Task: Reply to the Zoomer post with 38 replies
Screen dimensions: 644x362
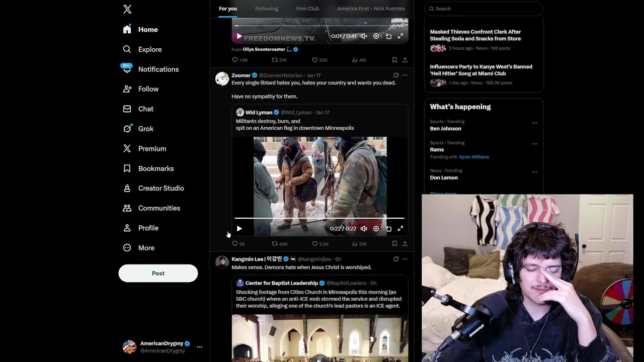Action: [238, 244]
